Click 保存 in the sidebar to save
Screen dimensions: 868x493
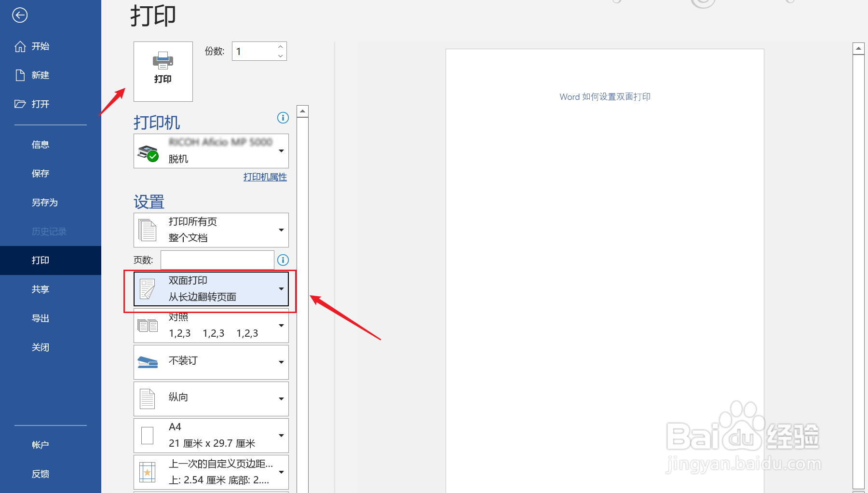[x=41, y=173]
